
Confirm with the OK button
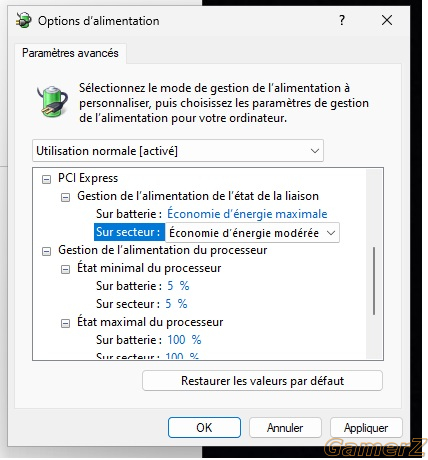(x=204, y=428)
